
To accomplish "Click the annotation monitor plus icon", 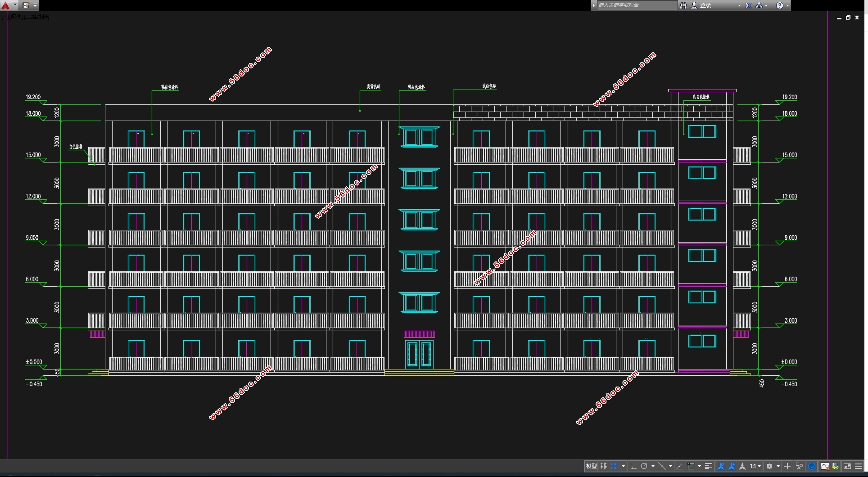I will (x=787, y=466).
